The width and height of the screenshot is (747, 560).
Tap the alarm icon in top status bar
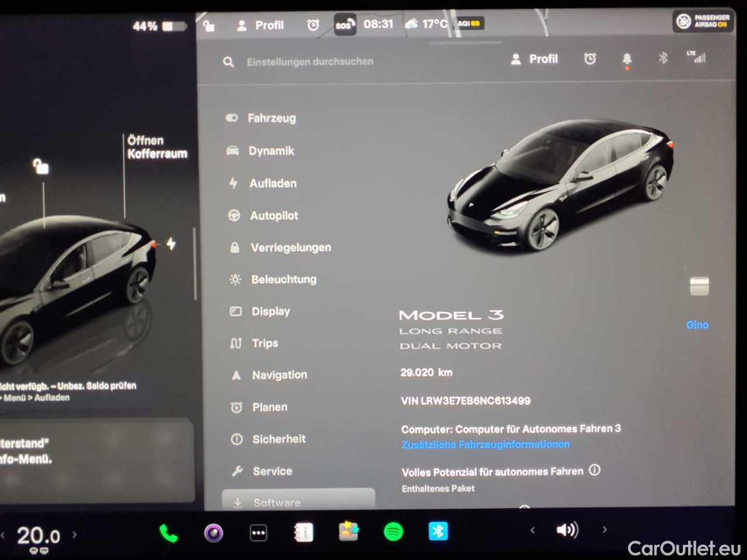[x=313, y=24]
